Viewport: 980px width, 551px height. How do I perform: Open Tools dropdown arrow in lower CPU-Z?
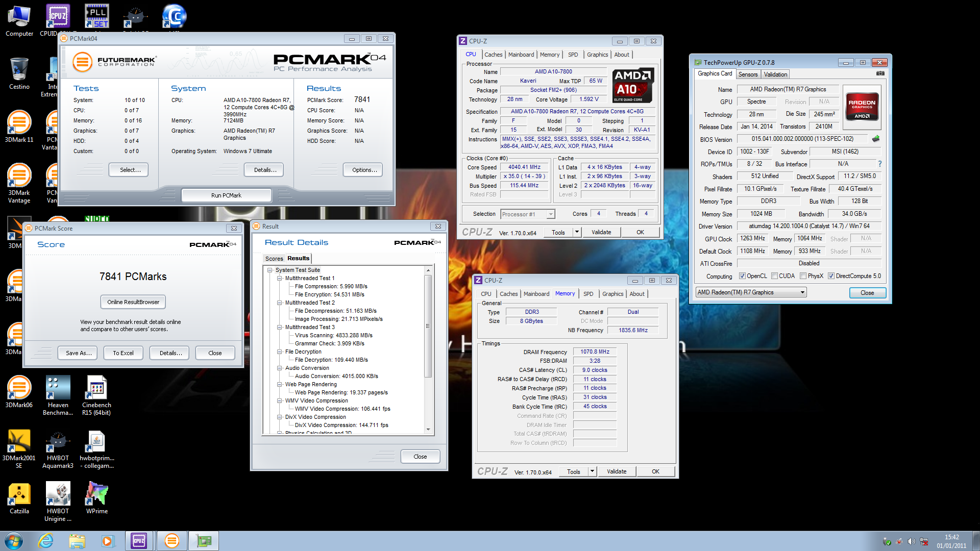tap(592, 471)
